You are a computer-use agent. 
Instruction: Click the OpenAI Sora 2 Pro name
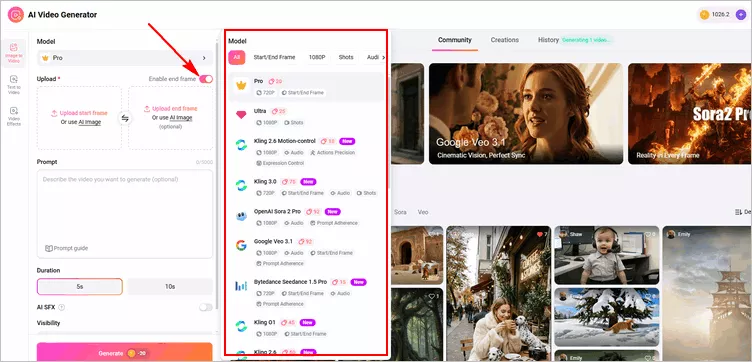coord(277,211)
